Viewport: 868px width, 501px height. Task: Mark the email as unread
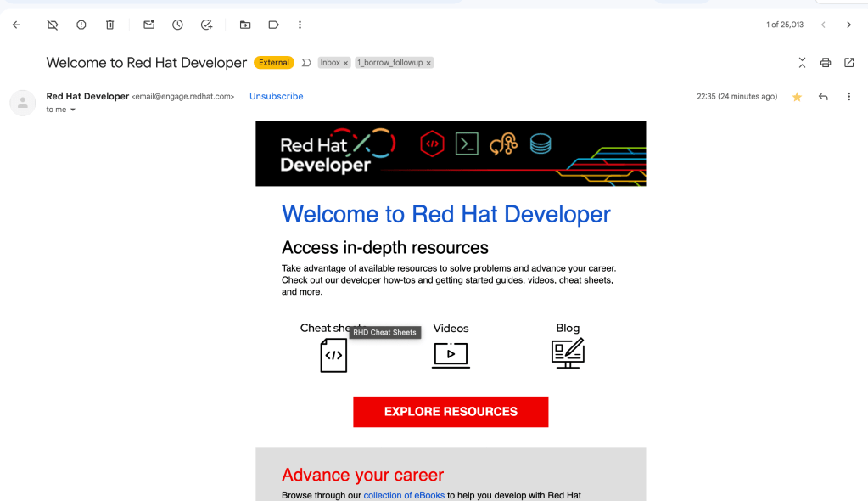[x=149, y=25]
